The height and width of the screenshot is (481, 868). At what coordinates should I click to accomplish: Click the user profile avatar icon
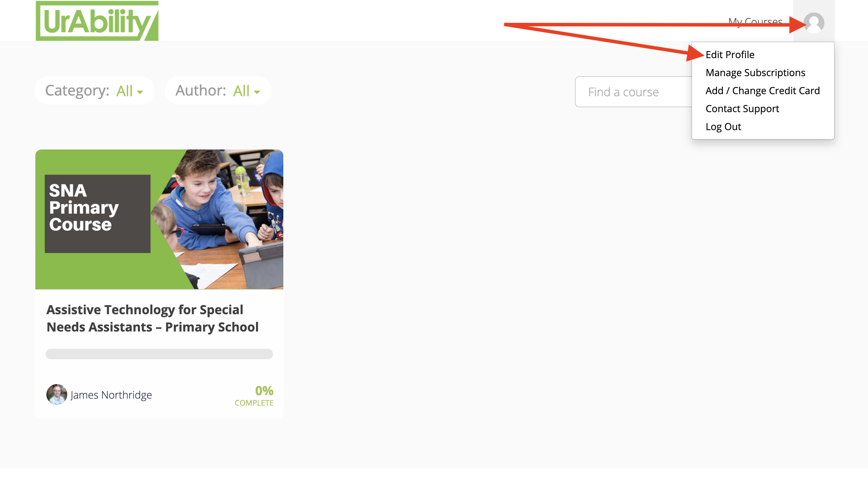click(814, 23)
